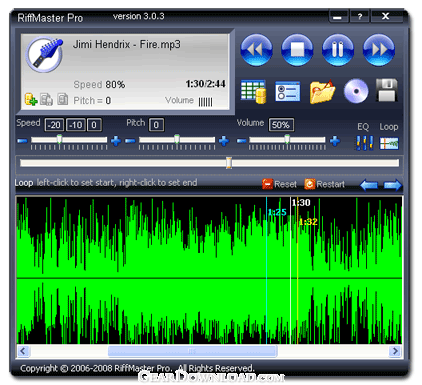Set speed preset to -10
422x385 pixels.
[76, 125]
